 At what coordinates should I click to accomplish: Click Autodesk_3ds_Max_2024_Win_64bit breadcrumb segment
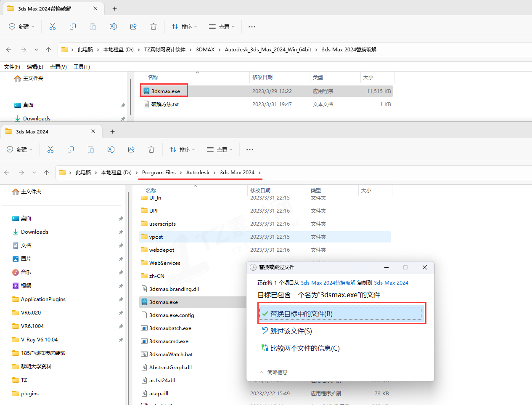tap(268, 50)
